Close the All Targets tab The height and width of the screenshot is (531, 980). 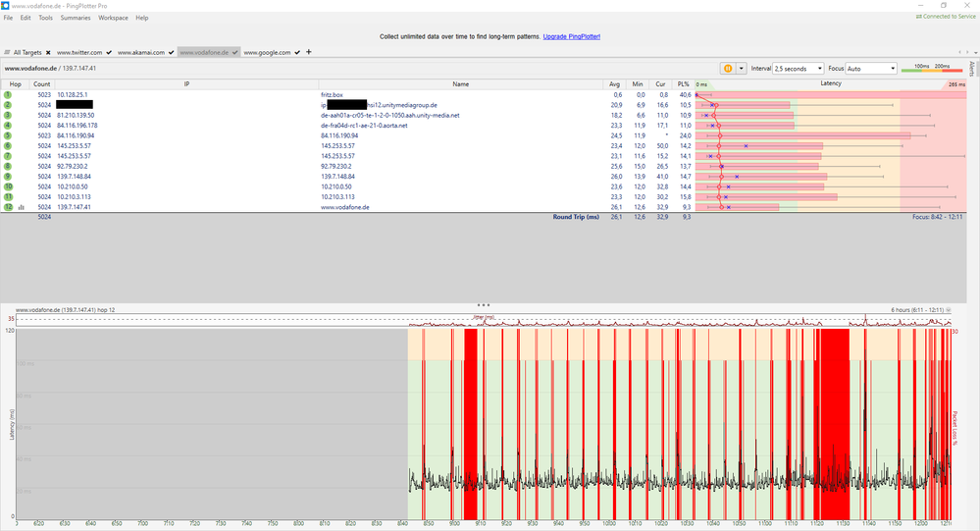(x=48, y=53)
